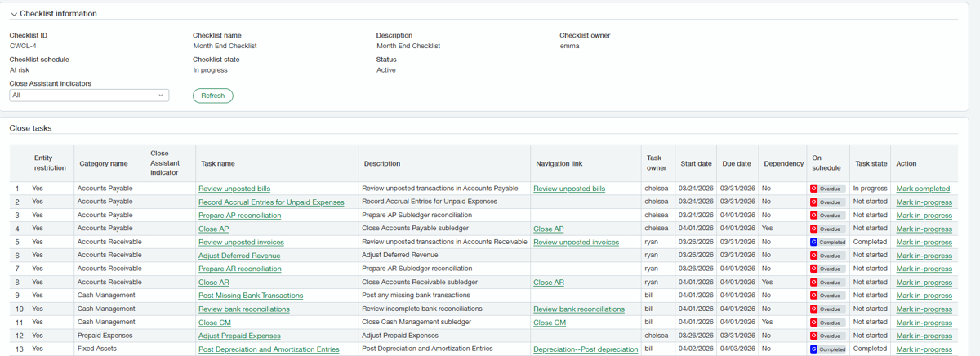
Task: Click the Entity restriction column header
Action: click(50, 163)
